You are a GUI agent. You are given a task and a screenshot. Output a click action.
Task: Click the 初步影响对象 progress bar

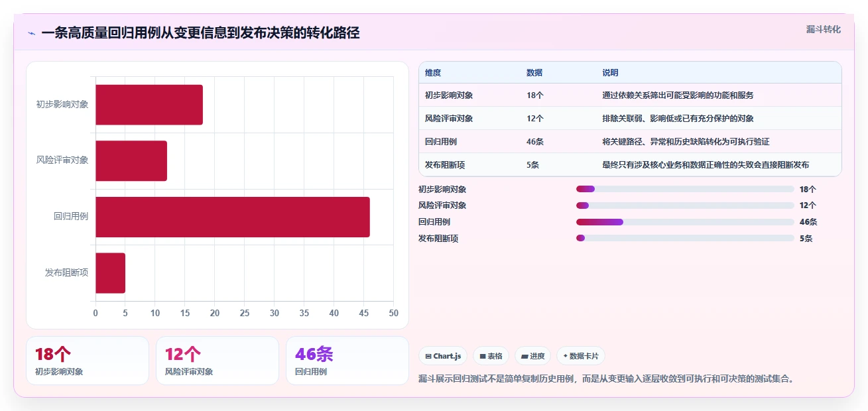(685, 189)
